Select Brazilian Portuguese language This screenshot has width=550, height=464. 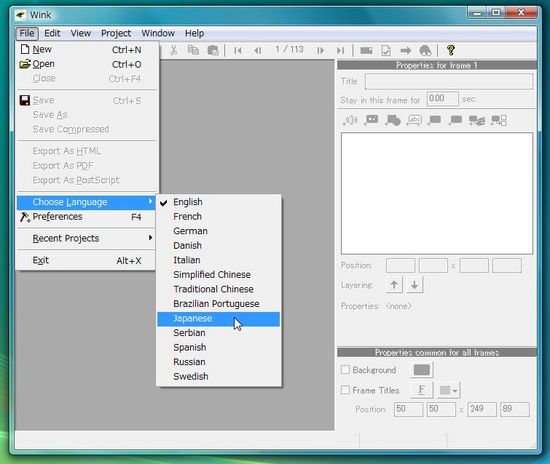[219, 304]
